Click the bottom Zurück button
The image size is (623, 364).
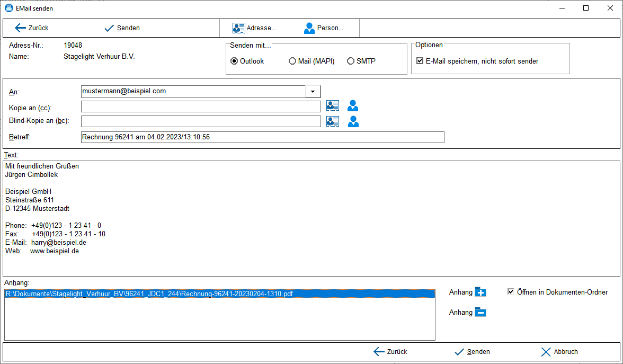coord(390,352)
